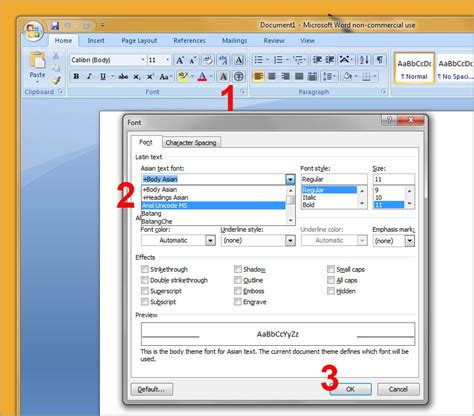474x416 pixels.
Task: Click the Show/Hide paragraph marks icon
Action: point(379,60)
